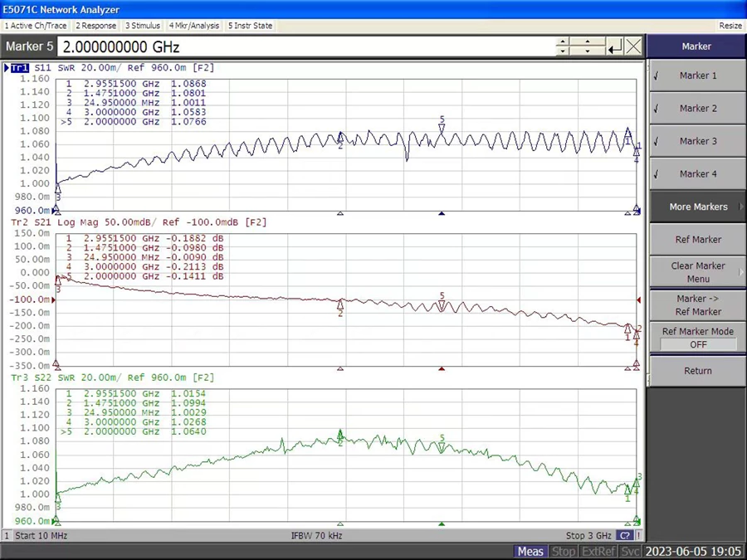
Task: Click the C? correction status indicator
Action: tap(625, 535)
